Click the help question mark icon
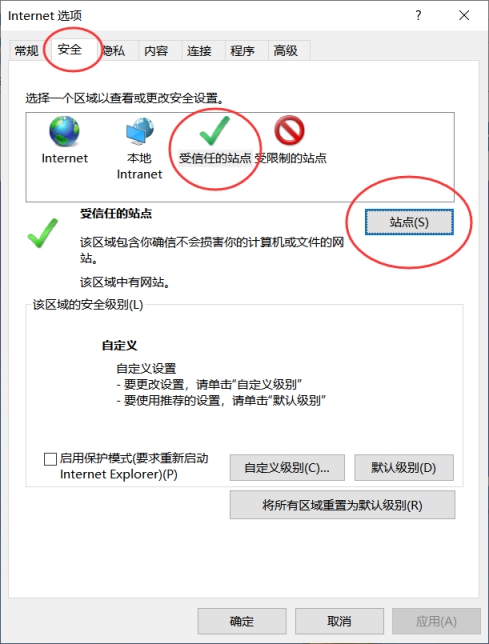 coord(418,16)
